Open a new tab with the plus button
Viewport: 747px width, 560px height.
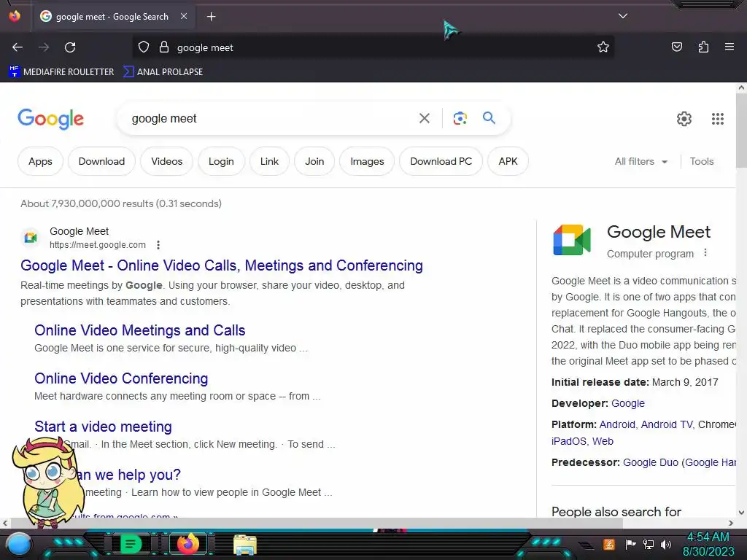click(211, 17)
